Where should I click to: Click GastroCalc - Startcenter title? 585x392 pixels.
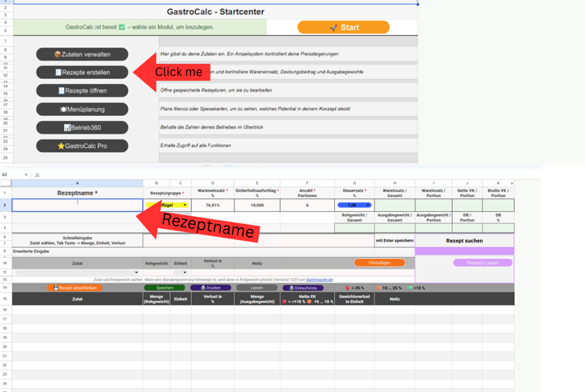[x=216, y=11]
